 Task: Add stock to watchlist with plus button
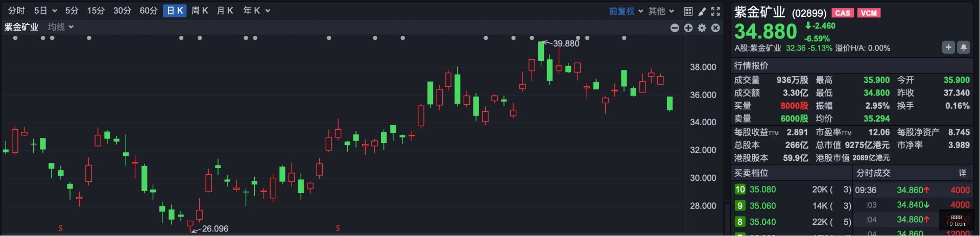coord(948,48)
